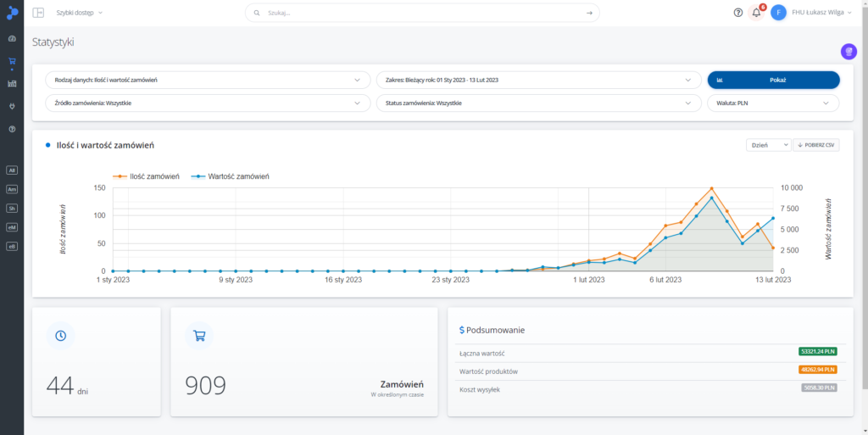868x435 pixels.
Task: Click the dollar icon beside Podsumowanie
Action: (462, 330)
